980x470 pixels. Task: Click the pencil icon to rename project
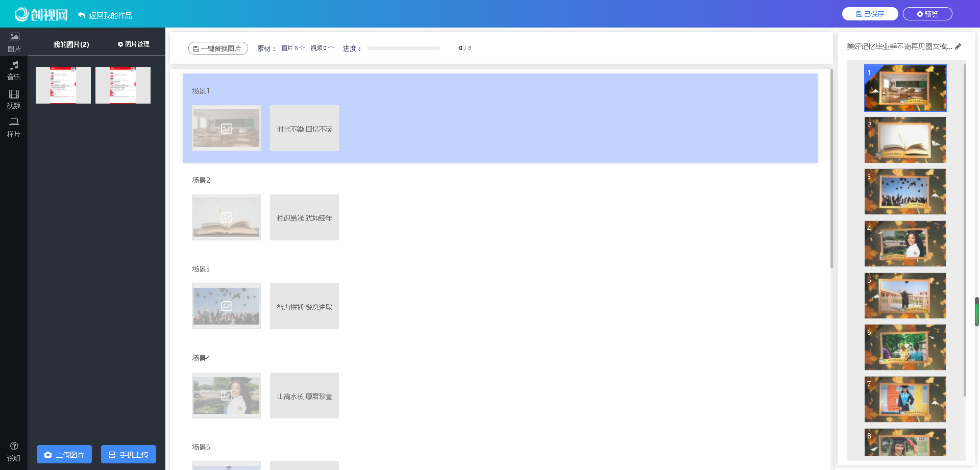[958, 46]
